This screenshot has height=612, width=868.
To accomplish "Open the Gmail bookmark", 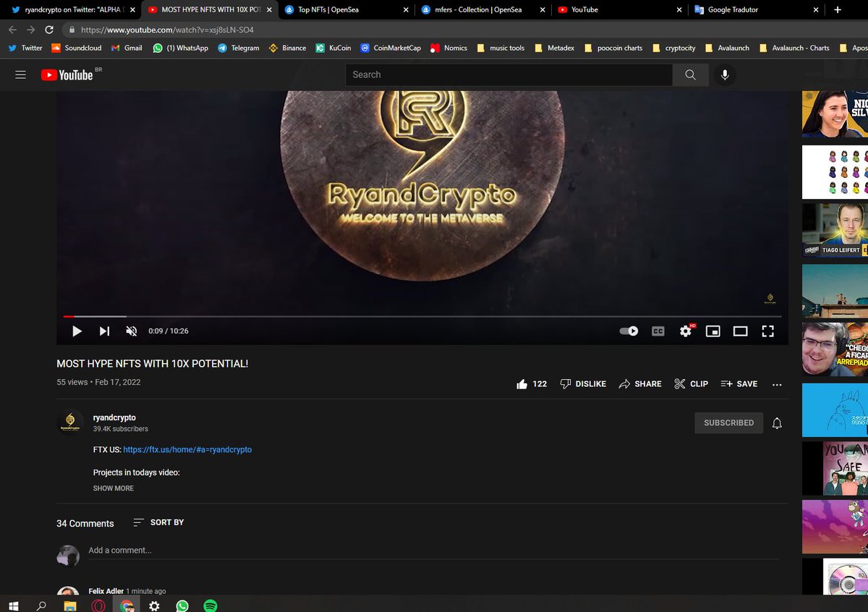I will click(127, 48).
